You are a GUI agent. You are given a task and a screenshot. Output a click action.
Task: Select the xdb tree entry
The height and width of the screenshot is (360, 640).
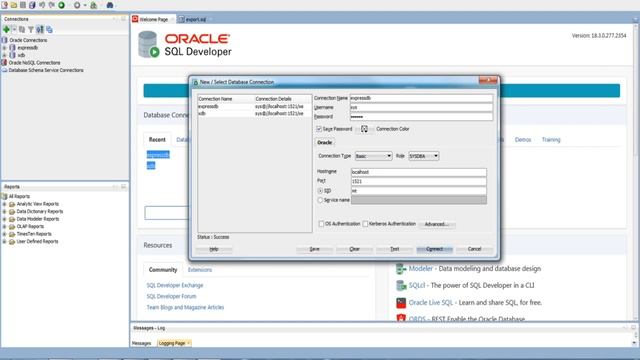pyautogui.click(x=21, y=55)
